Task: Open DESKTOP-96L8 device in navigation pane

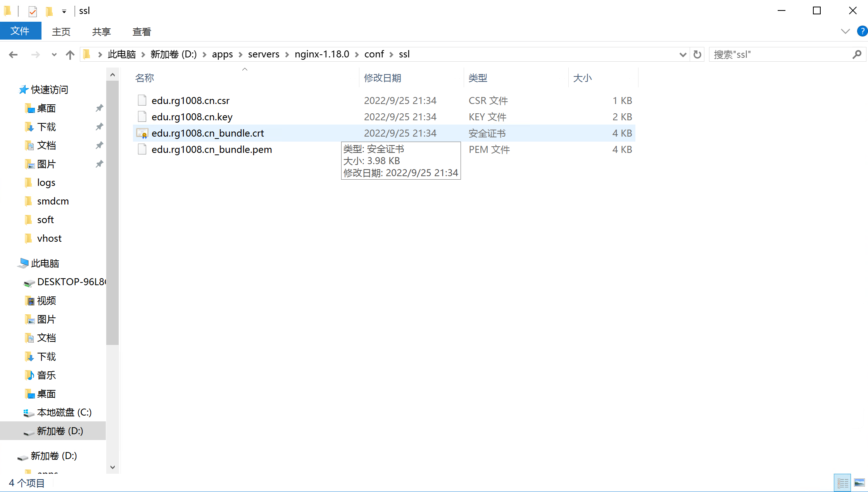Action: coord(71,282)
